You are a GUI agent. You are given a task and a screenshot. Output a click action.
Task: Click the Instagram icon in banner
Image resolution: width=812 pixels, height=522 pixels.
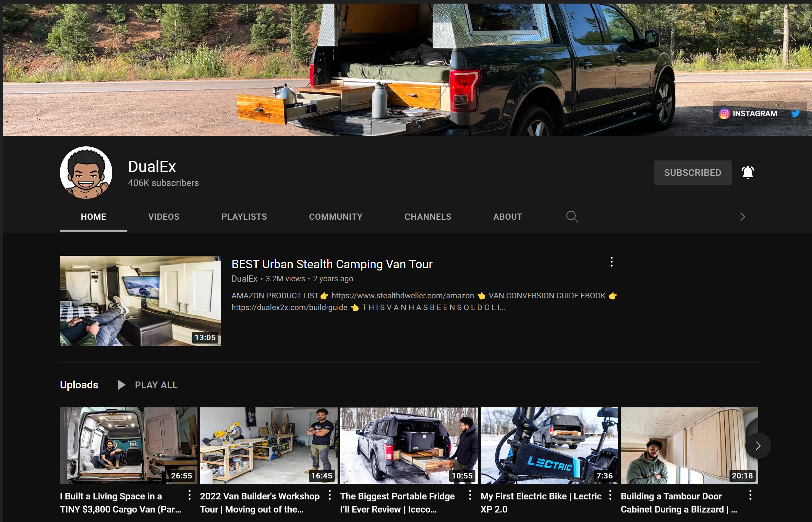click(724, 114)
